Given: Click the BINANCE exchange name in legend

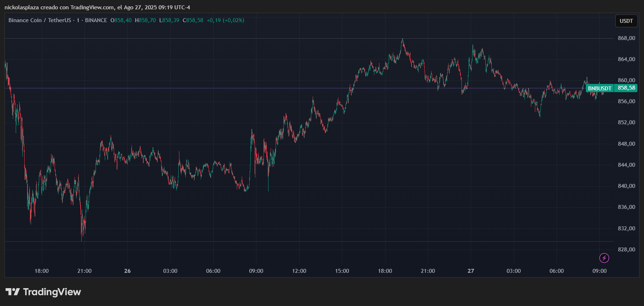Looking at the screenshot, I should coord(96,20).
